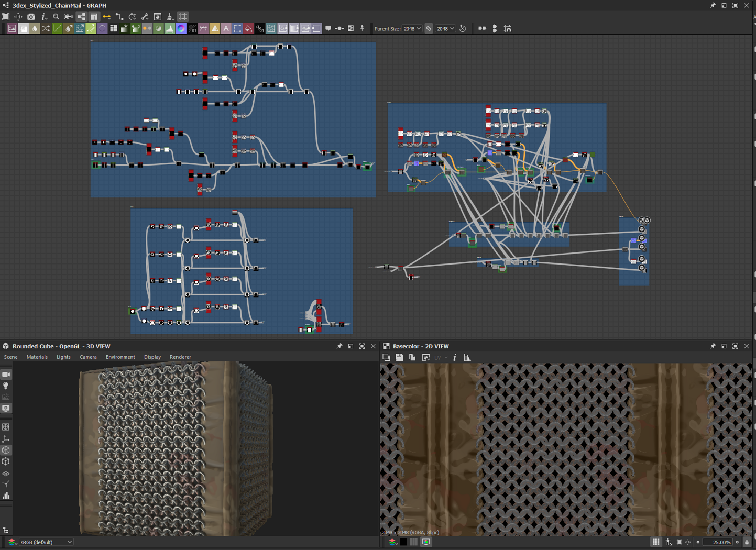Open the height 2048 size dropdown
Screen dimensions: 756x550
click(x=445, y=29)
